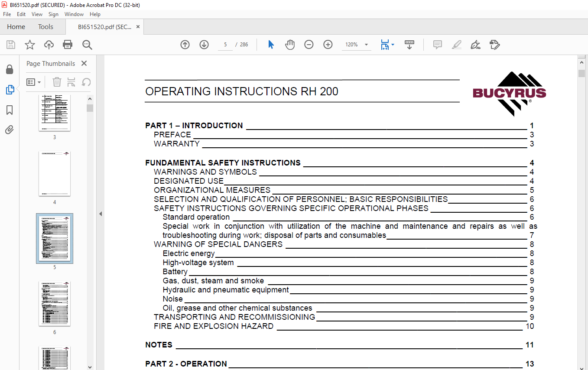
Task: Click 'WARRANTY' contents entry
Action: (x=177, y=144)
